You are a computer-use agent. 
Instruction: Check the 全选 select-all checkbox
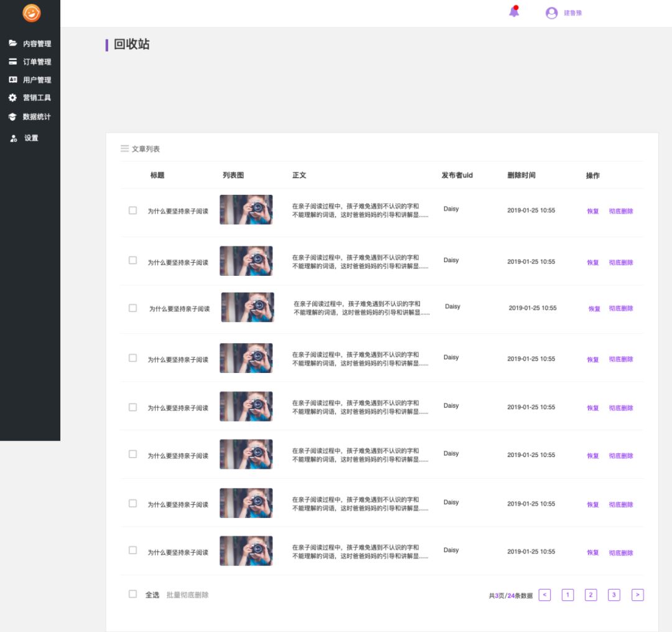point(133,594)
